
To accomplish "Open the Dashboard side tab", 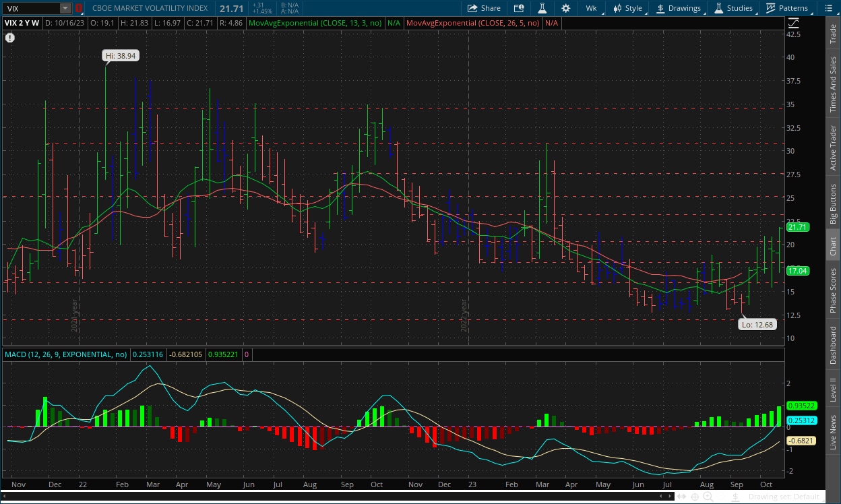I will click(x=833, y=346).
